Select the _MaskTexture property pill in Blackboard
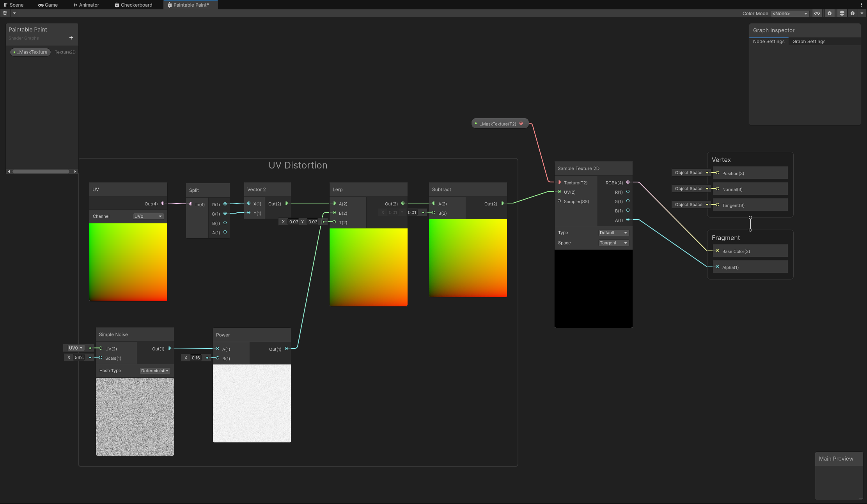 pos(30,52)
